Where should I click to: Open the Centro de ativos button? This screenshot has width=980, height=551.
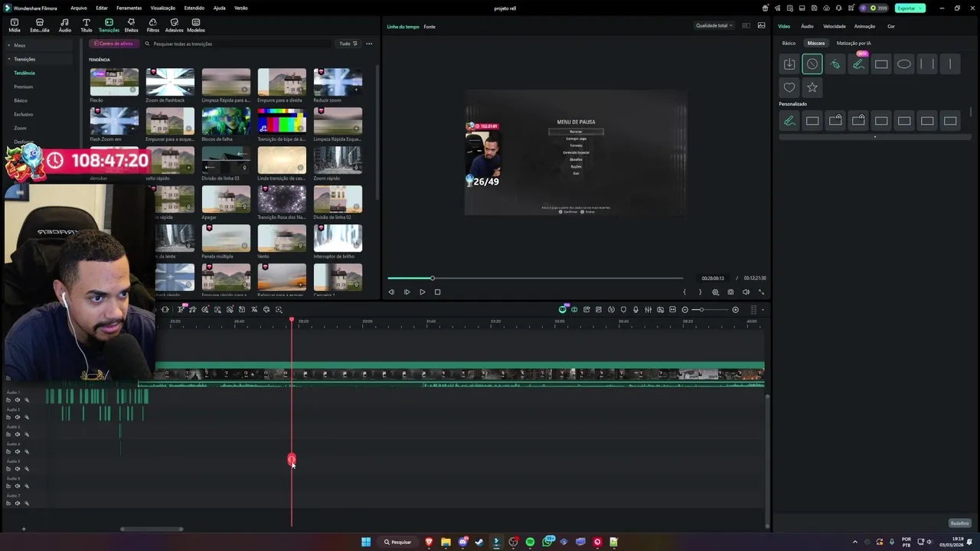pos(113,44)
